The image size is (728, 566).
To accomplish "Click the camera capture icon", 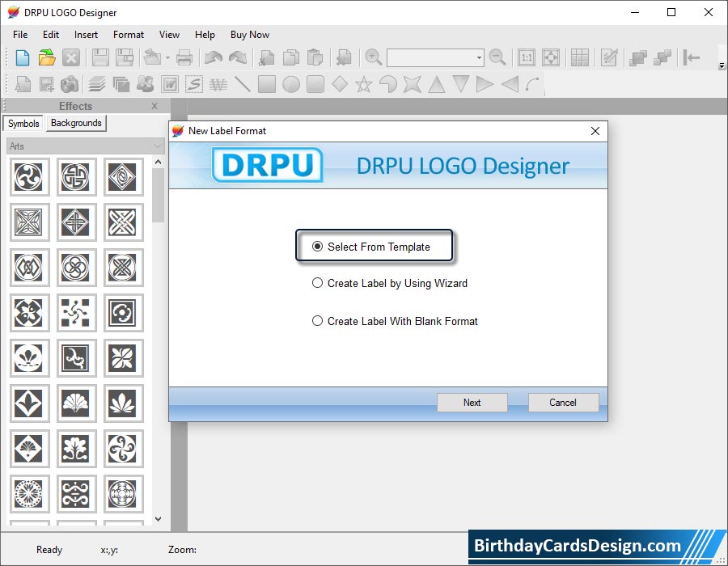I will (x=70, y=84).
